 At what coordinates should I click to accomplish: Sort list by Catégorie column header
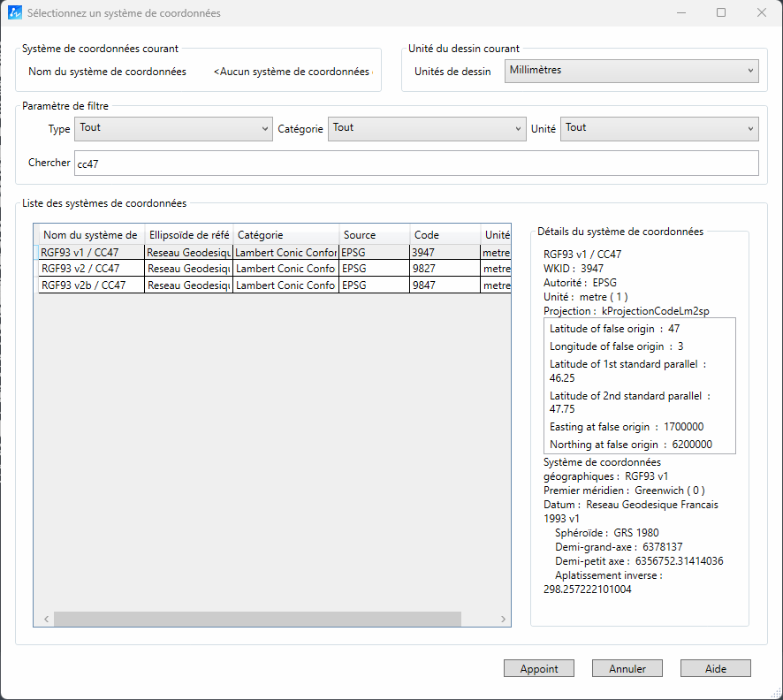click(x=285, y=235)
